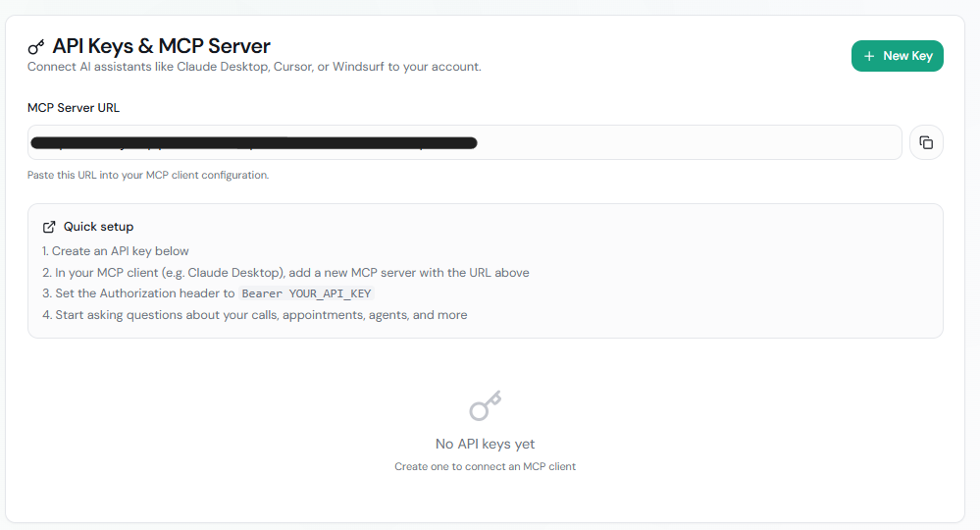Click the MCP Server URL label
The image size is (980, 530).
74,108
